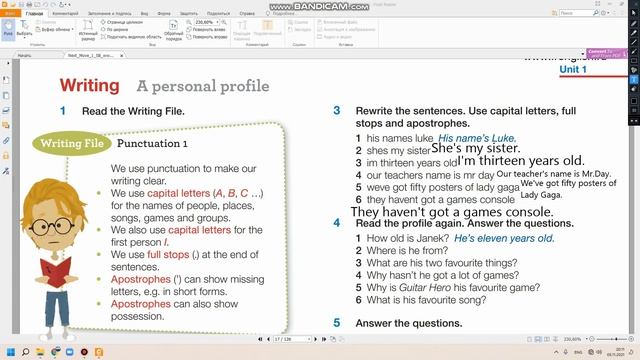Open Security lock panel in left sidebar
The image size is (640, 360).
tap(6, 156)
